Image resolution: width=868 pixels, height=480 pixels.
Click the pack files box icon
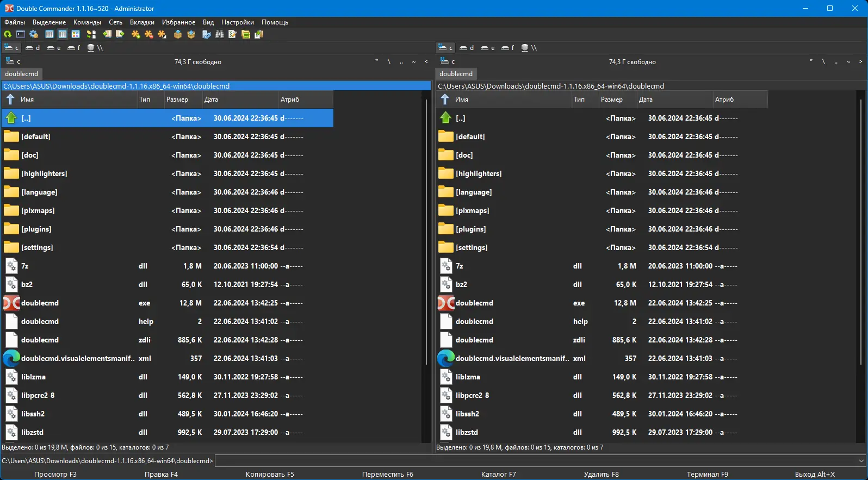pyautogui.click(x=178, y=34)
